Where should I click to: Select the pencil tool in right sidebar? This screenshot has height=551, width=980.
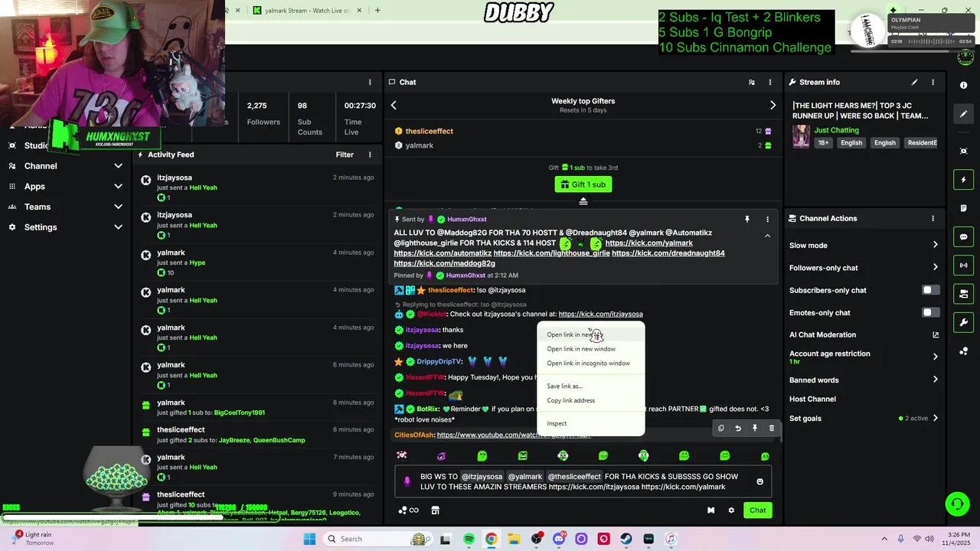(x=964, y=114)
